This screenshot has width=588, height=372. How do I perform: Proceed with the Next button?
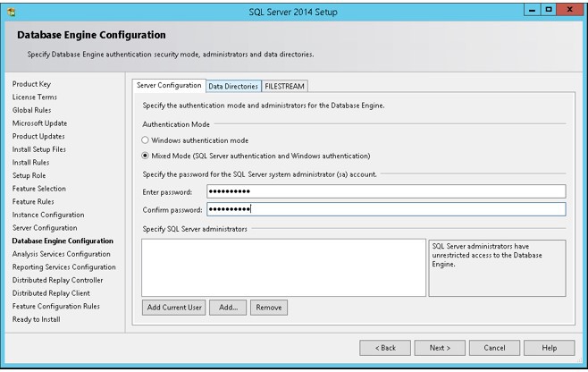pos(440,347)
